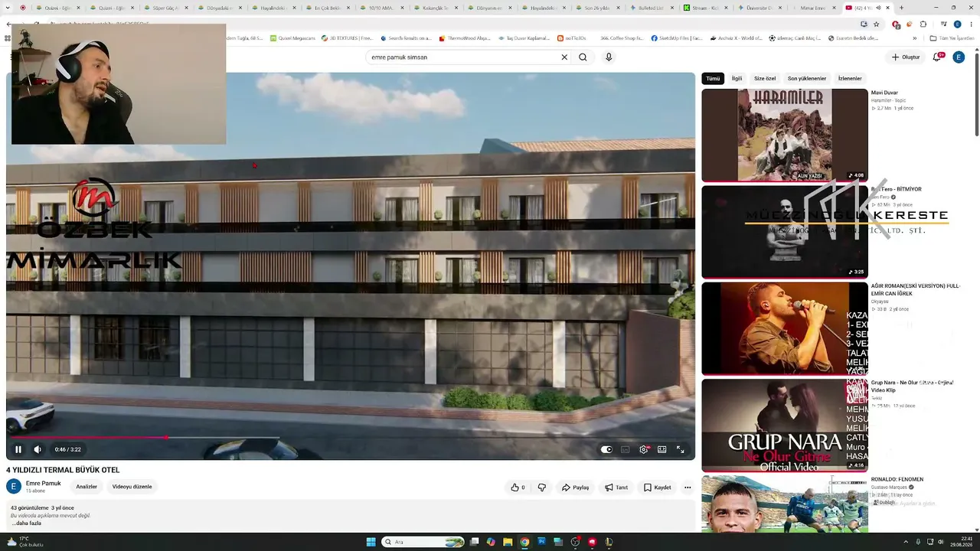Viewport: 980px width, 551px height.
Task: Select the İlgili filter chip
Action: (x=737, y=79)
